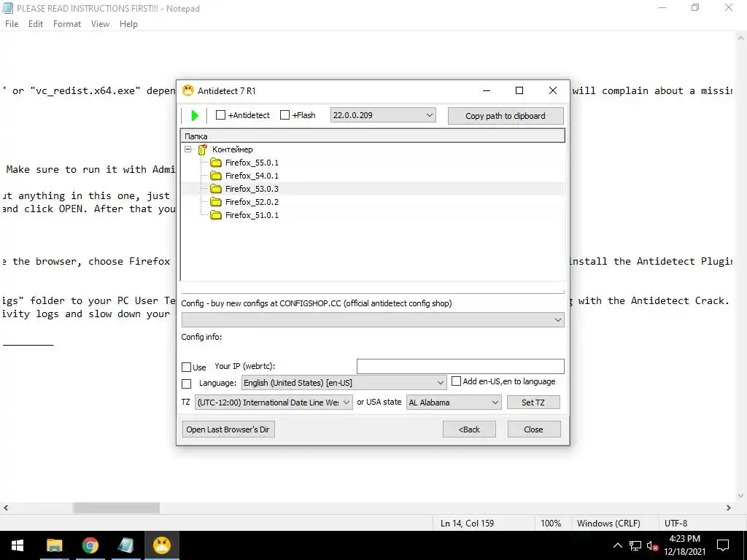Image resolution: width=747 pixels, height=560 pixels.
Task: Click the green play launch icon
Action: pyautogui.click(x=194, y=115)
